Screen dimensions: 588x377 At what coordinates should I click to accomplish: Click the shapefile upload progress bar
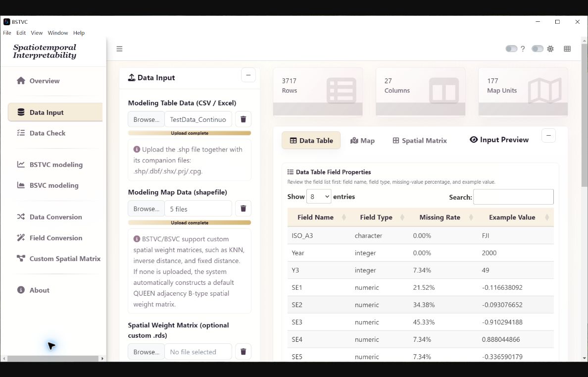190,222
